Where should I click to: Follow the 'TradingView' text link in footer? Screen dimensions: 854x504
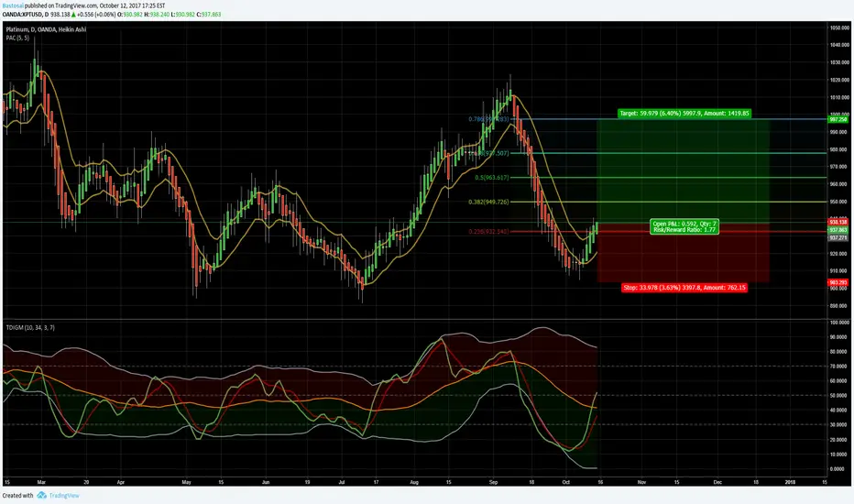pyautogui.click(x=64, y=495)
